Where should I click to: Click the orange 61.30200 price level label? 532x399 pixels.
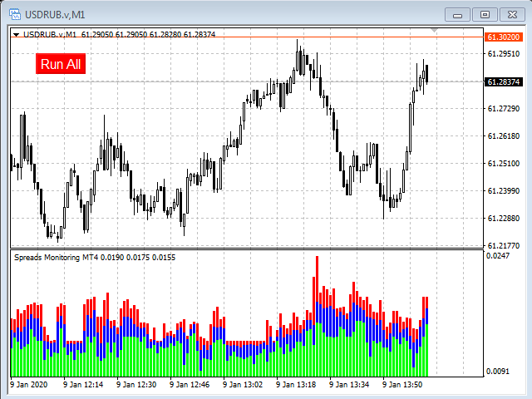click(x=504, y=37)
